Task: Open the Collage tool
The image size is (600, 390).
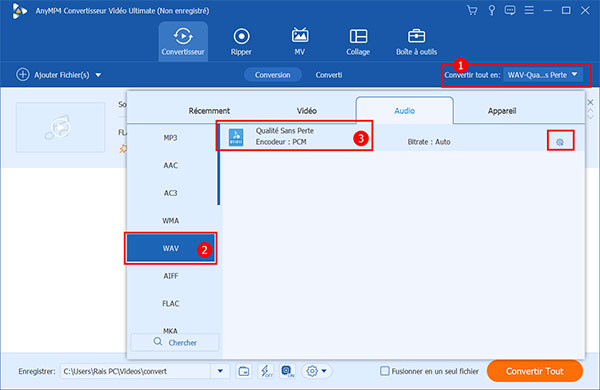Action: (358, 42)
